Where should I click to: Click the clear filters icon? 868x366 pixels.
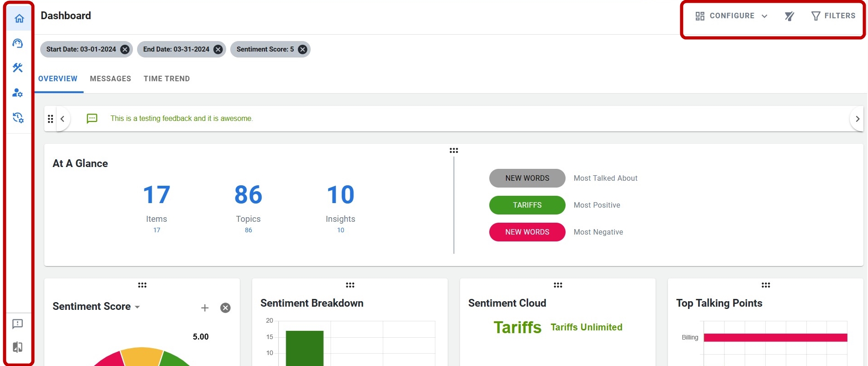(x=789, y=16)
